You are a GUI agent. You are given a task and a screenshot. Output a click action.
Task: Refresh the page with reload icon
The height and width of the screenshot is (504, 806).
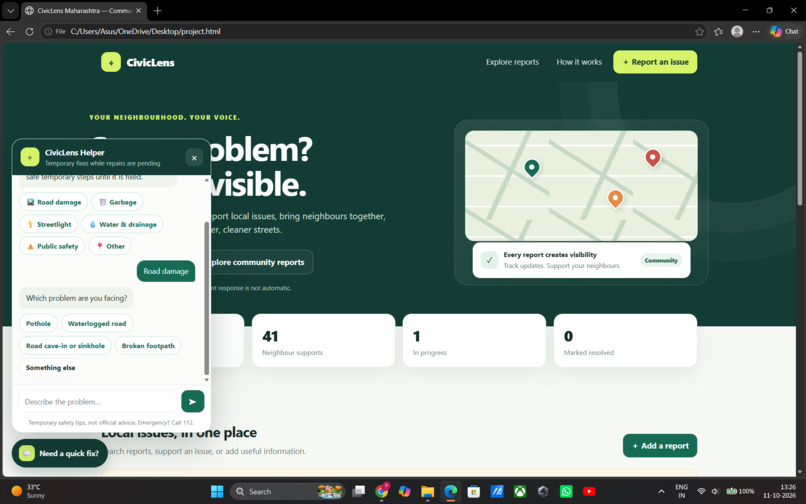(29, 31)
